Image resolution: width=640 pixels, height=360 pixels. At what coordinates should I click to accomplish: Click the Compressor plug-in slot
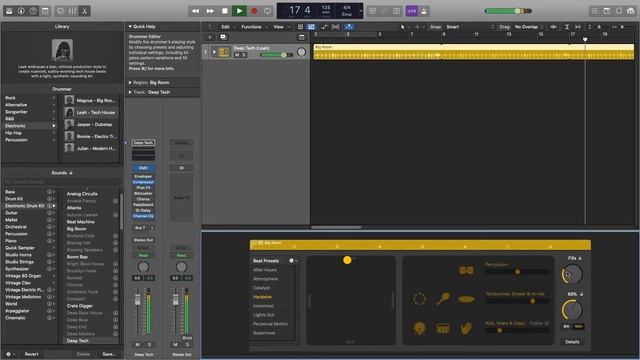coord(143,182)
